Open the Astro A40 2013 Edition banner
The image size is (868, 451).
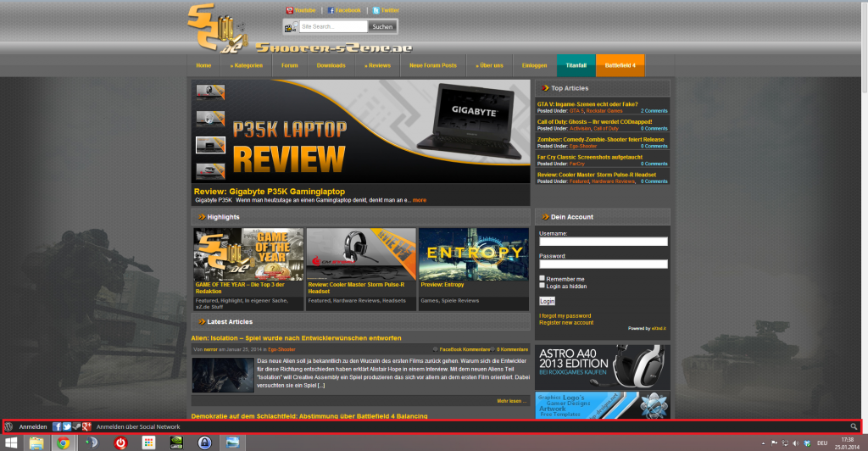pyautogui.click(x=603, y=367)
